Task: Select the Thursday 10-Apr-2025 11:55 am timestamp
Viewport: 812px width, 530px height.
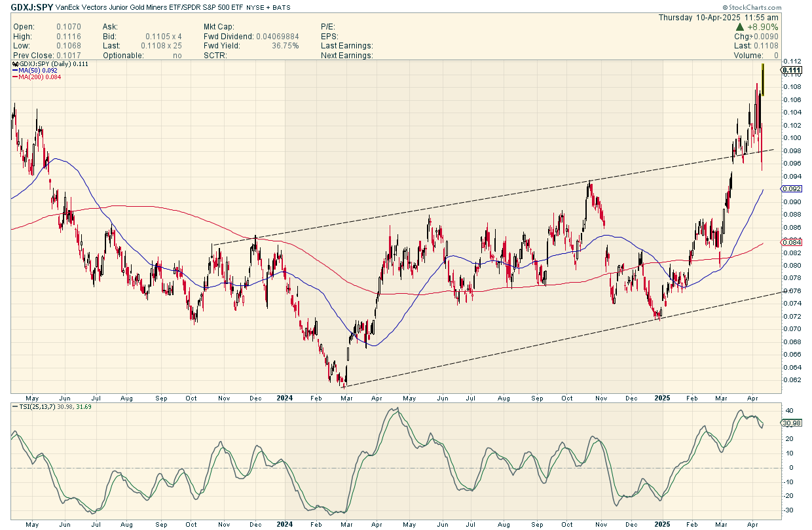Action: [718, 18]
